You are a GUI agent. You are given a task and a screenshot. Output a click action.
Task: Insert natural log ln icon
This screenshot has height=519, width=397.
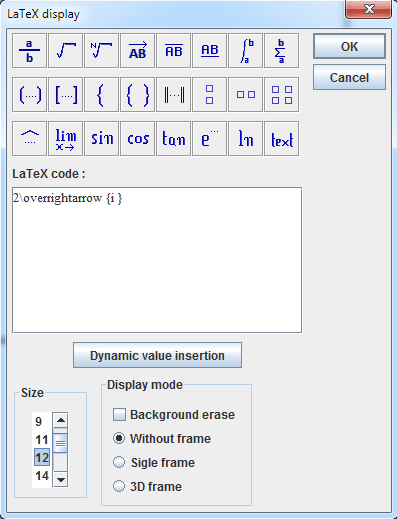point(245,139)
